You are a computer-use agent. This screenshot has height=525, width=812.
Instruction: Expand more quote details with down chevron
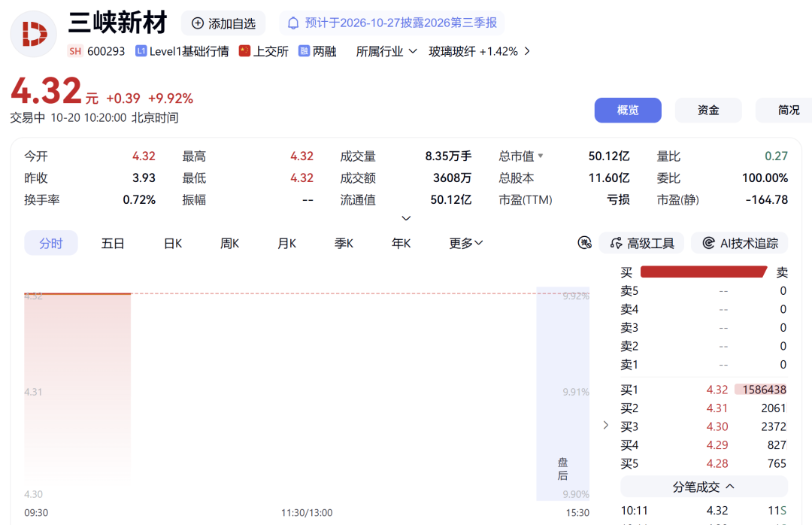pyautogui.click(x=407, y=218)
